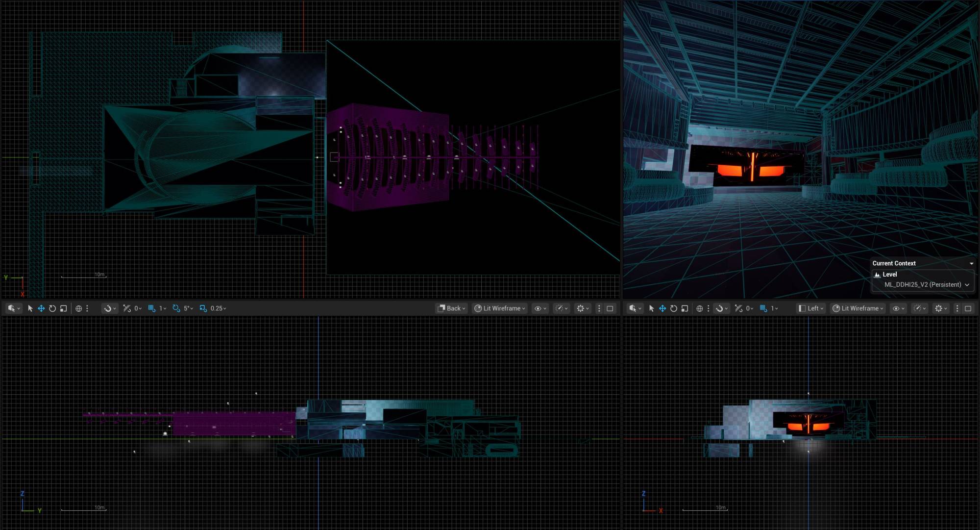Screen dimensions: 980x530
Task: Open the Back view orientation dropdown
Action: pos(451,308)
